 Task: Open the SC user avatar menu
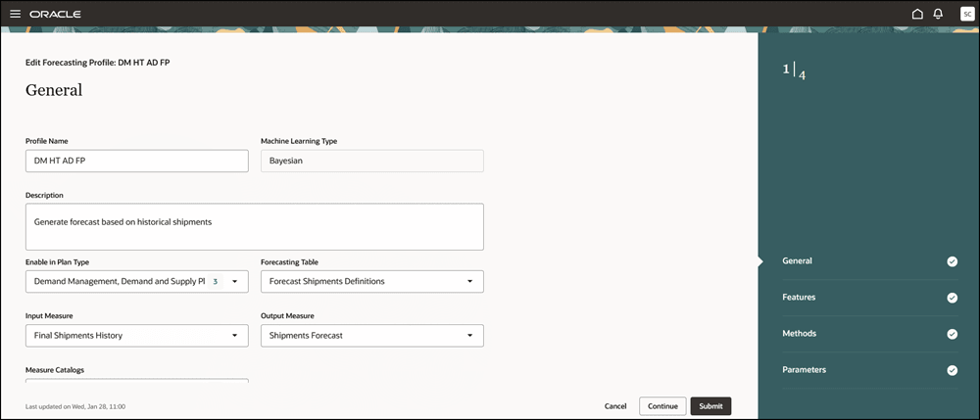coord(967,14)
